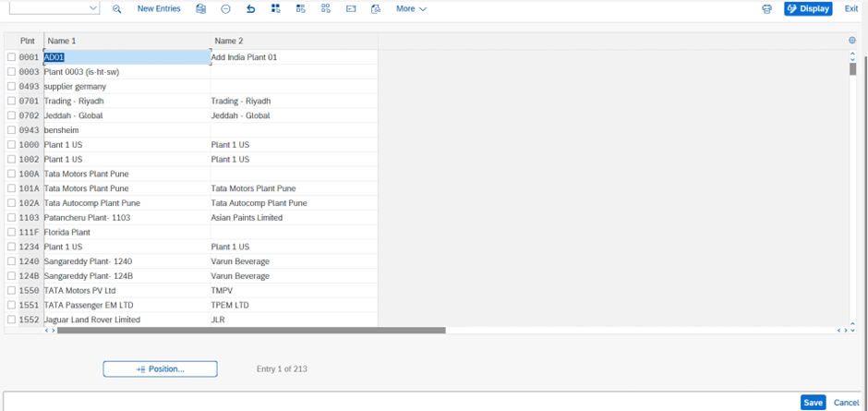Click the Position... button

pyautogui.click(x=160, y=369)
